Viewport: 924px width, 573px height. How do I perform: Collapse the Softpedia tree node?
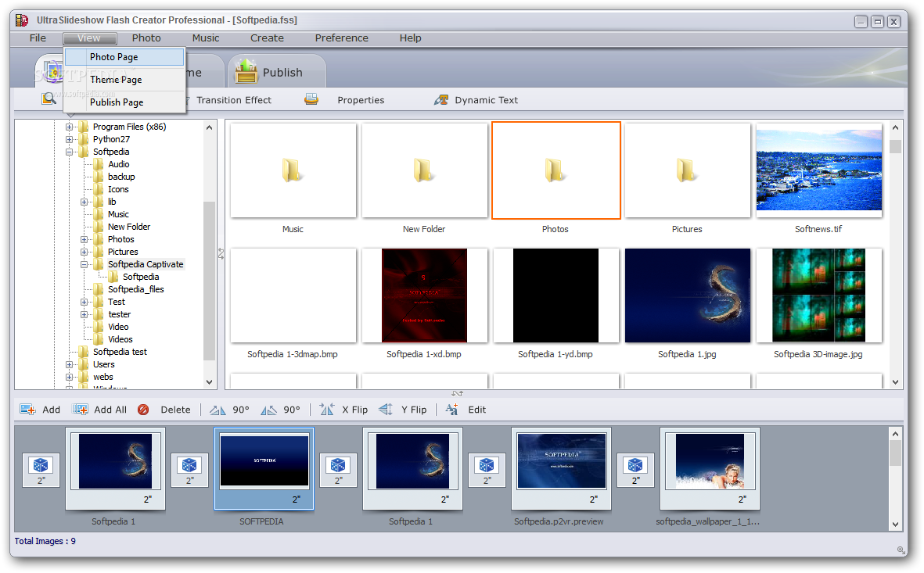(x=69, y=152)
